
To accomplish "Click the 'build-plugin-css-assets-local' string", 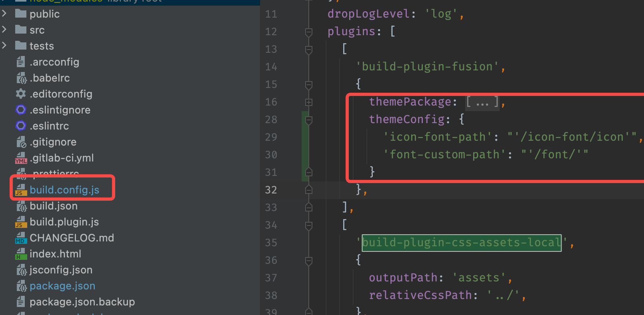I will (462, 243).
